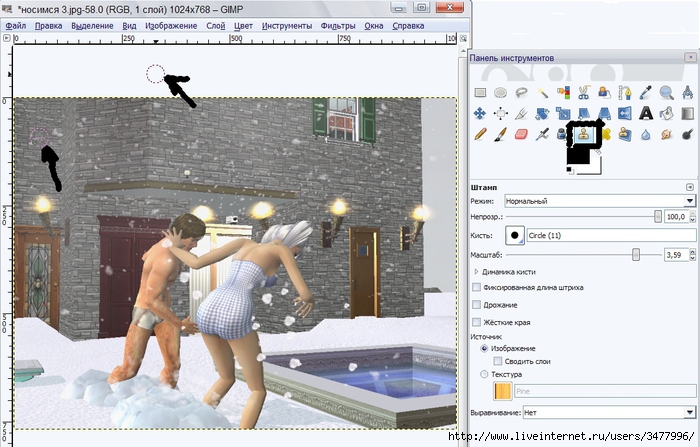Click the white background color swatch
700x447 pixels.
(595, 167)
